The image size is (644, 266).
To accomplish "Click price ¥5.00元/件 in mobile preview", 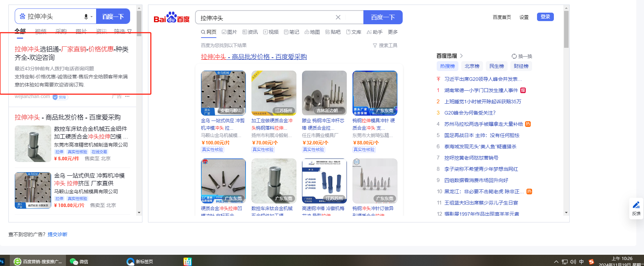I will (x=67, y=158).
